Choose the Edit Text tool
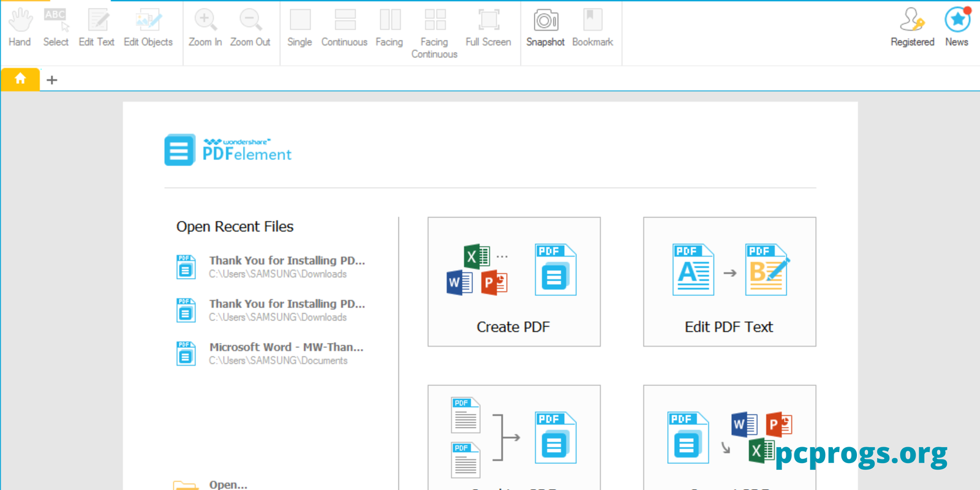This screenshot has height=490, width=980. click(97, 28)
